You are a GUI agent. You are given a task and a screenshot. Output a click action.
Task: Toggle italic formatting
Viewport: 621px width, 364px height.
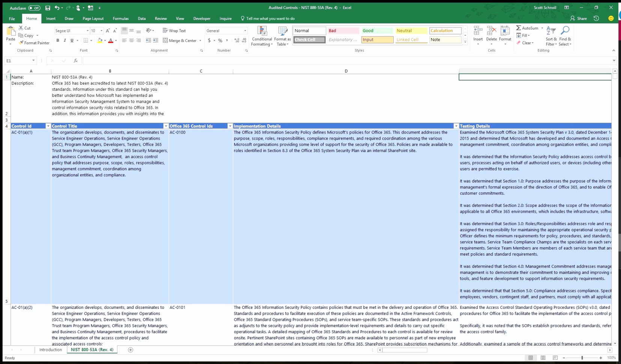[64, 40]
